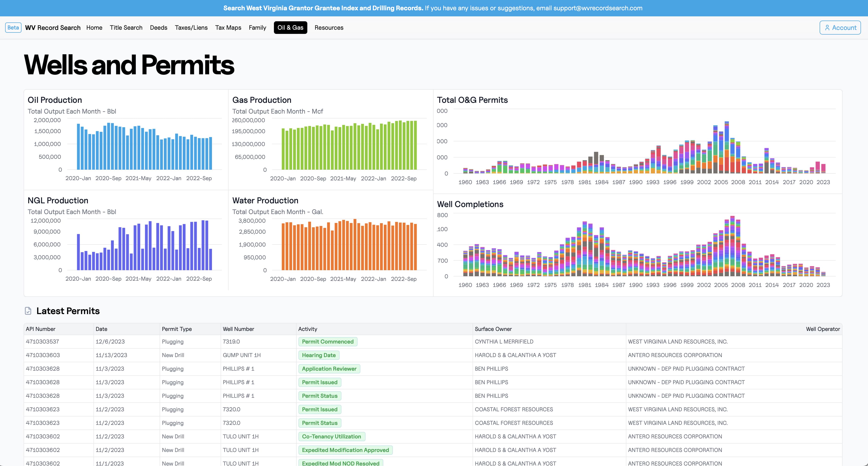Click the Hearing Date activity badge
Screen dimensions: 868x466
(318, 355)
